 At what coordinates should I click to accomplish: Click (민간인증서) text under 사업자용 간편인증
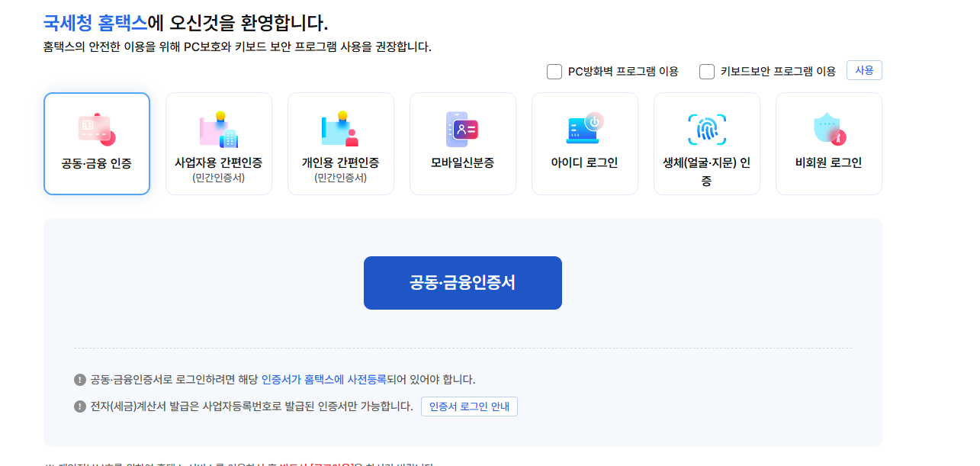(219, 178)
